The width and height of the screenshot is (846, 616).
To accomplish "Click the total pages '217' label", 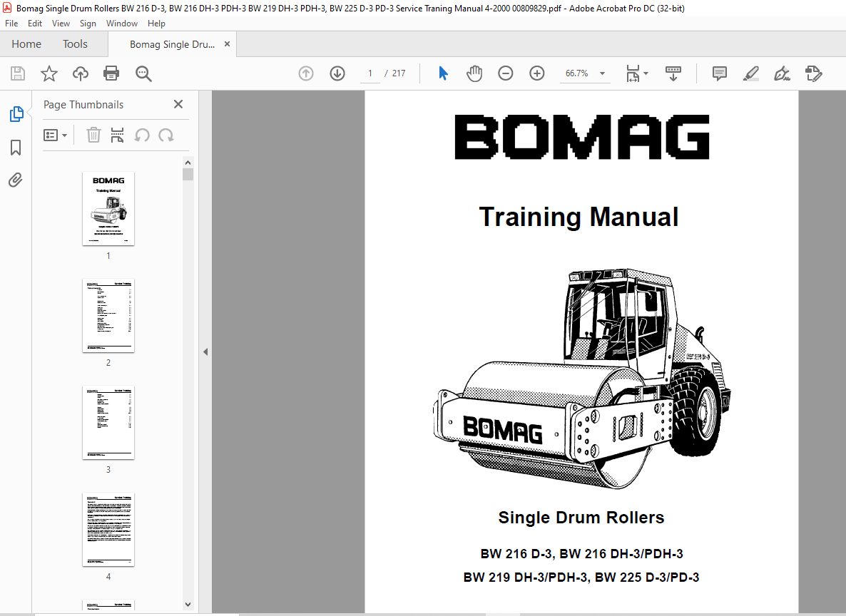I will click(x=399, y=73).
